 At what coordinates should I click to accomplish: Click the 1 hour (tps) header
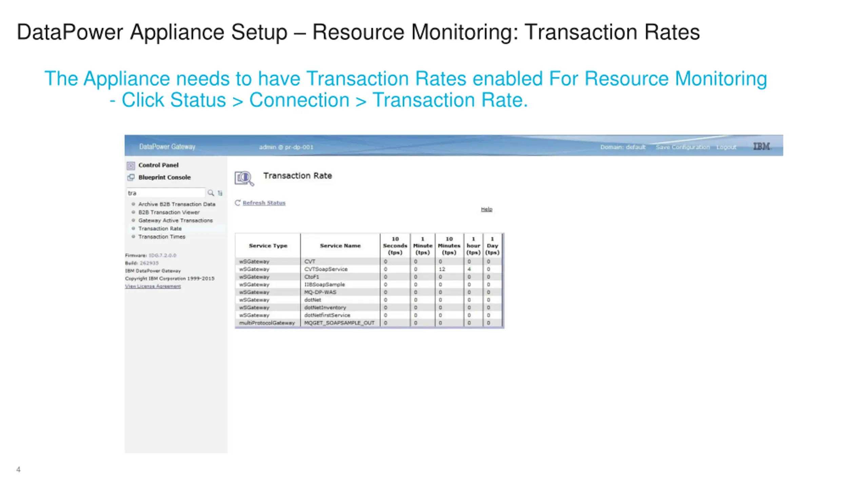473,246
